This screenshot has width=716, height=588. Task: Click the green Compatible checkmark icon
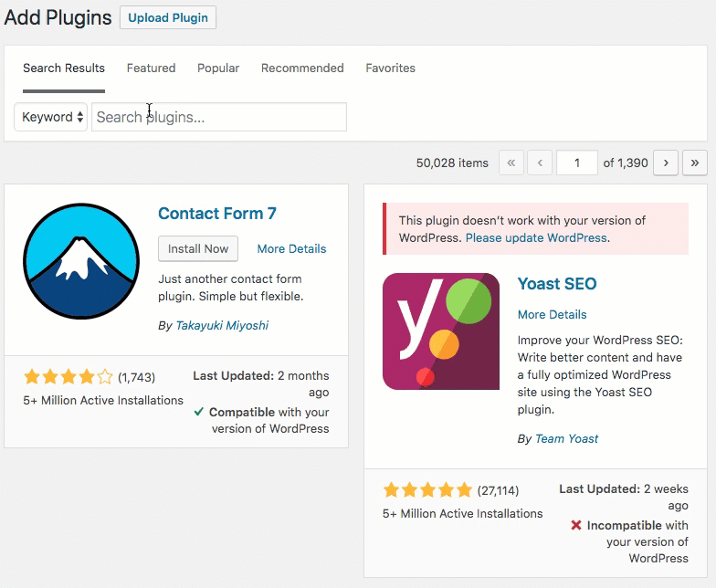click(199, 412)
